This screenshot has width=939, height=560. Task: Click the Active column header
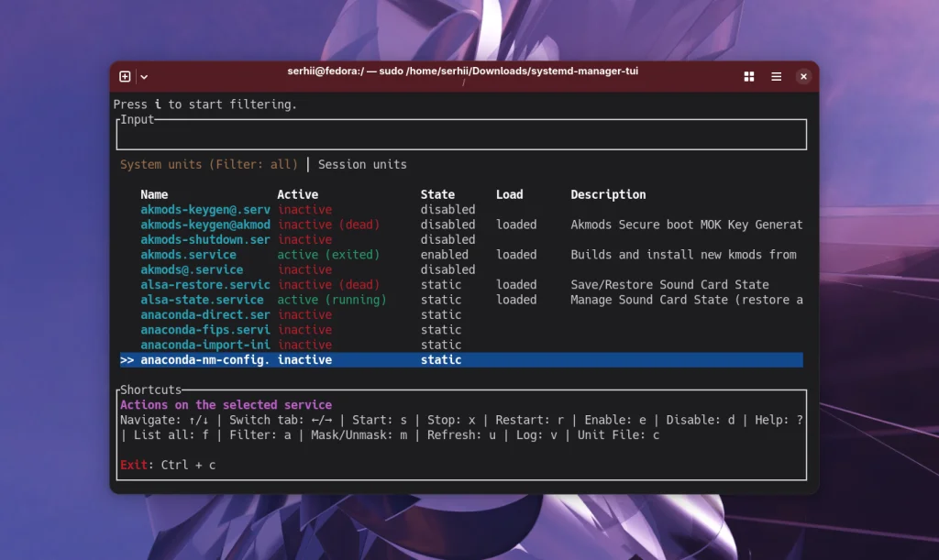tap(298, 194)
